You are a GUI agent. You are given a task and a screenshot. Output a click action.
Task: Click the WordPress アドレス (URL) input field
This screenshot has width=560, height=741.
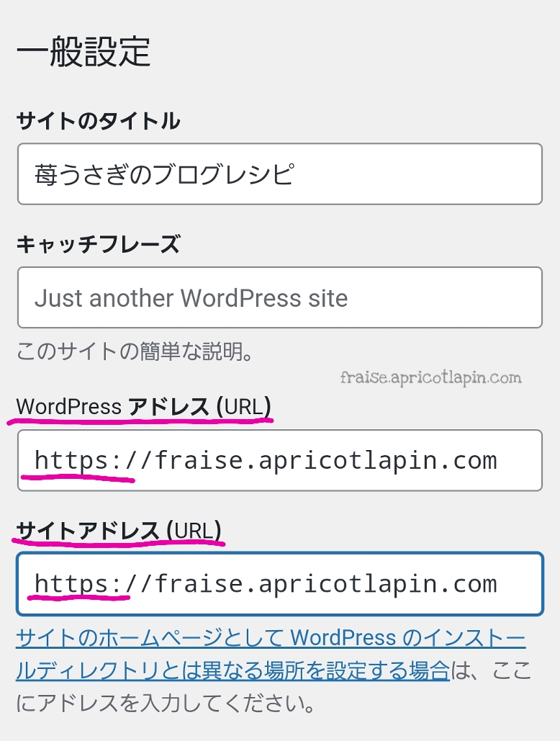[279, 460]
